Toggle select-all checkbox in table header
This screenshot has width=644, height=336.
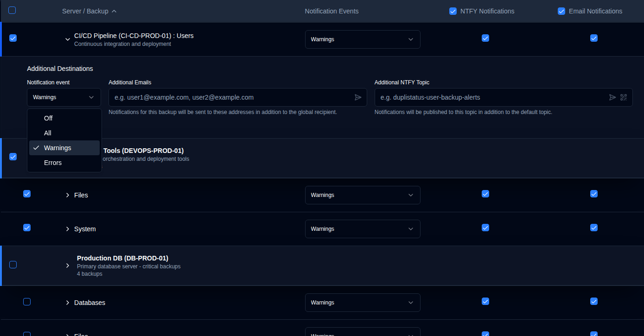click(x=12, y=10)
